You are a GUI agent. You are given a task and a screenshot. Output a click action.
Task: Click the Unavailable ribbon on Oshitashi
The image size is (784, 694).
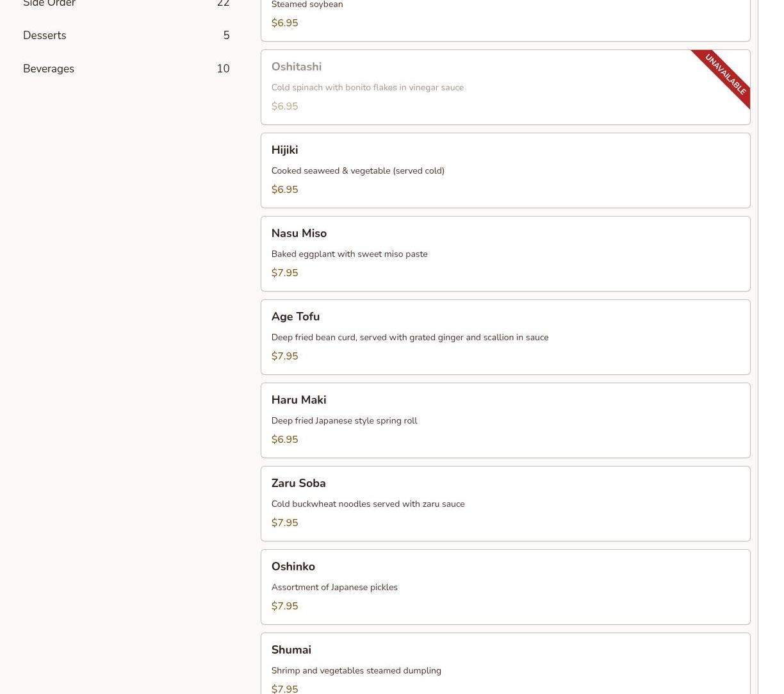[x=725, y=74]
